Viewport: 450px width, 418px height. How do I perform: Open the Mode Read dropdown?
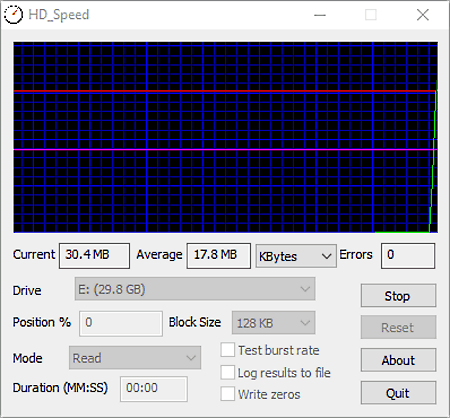coord(135,358)
